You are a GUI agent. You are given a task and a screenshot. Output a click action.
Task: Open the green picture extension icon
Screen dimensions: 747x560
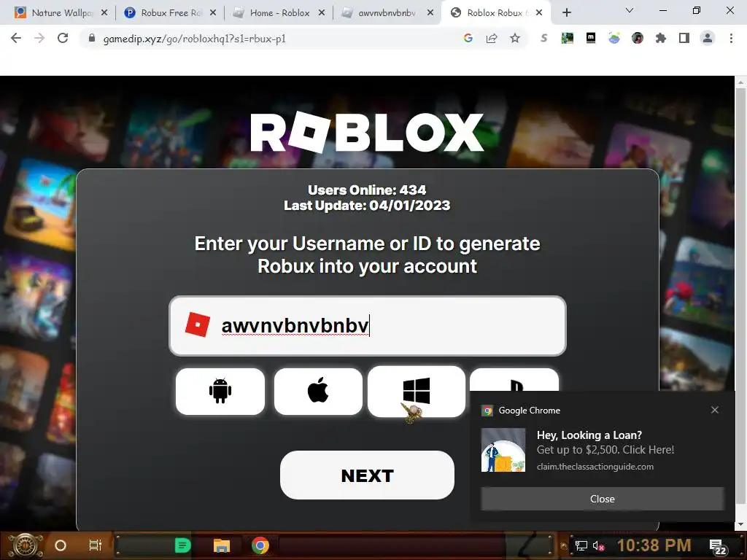point(567,38)
